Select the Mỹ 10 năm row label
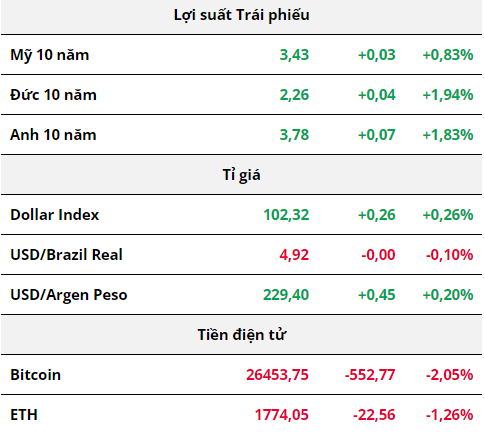Viewport: 484px width, 434px height. click(x=50, y=55)
